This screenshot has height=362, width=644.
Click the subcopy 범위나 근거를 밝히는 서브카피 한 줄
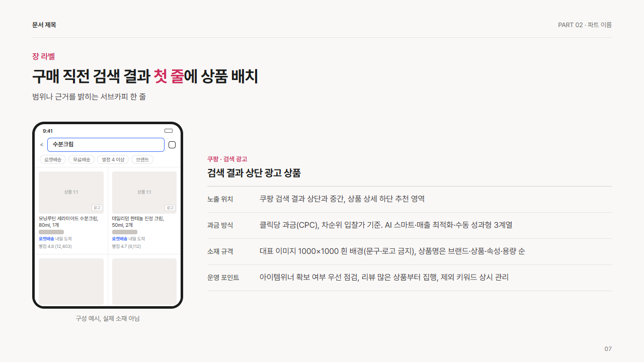(89, 97)
